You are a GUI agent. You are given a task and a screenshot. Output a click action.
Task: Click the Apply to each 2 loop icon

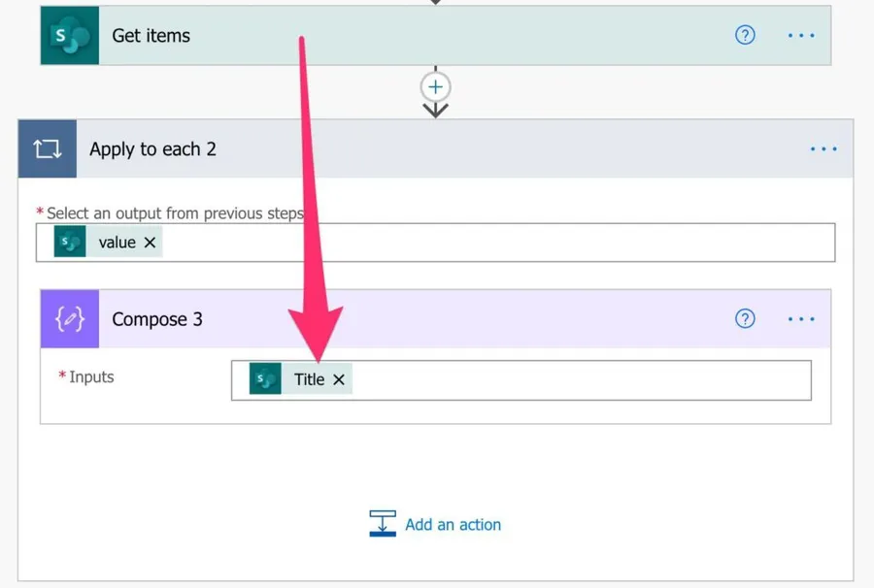48,149
